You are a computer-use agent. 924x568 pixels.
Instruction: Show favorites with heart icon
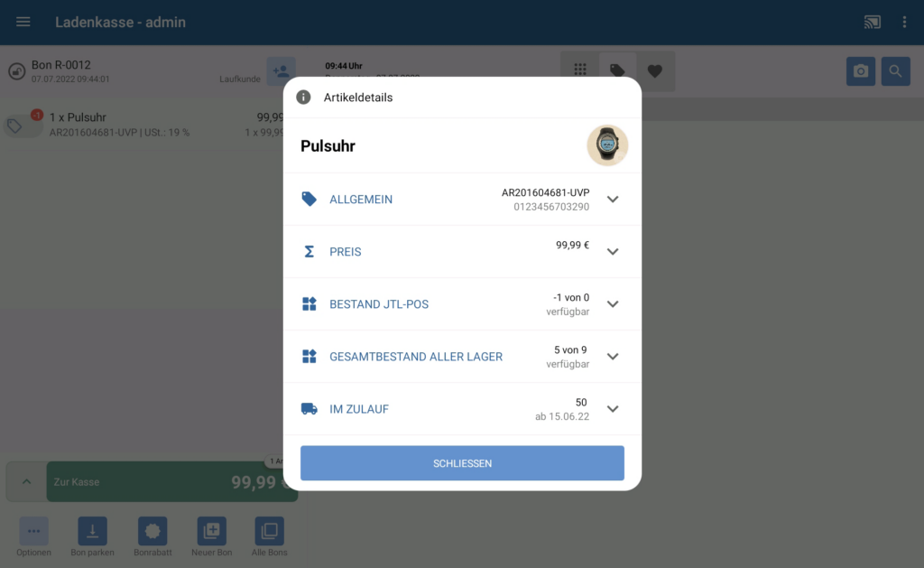[655, 71]
